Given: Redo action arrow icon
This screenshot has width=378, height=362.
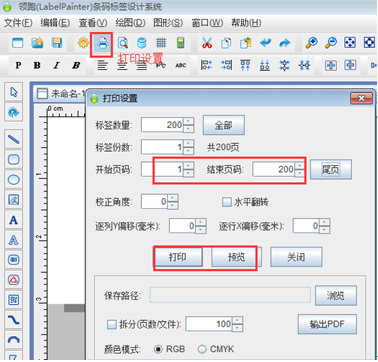Looking at the screenshot, I should point(285,43).
